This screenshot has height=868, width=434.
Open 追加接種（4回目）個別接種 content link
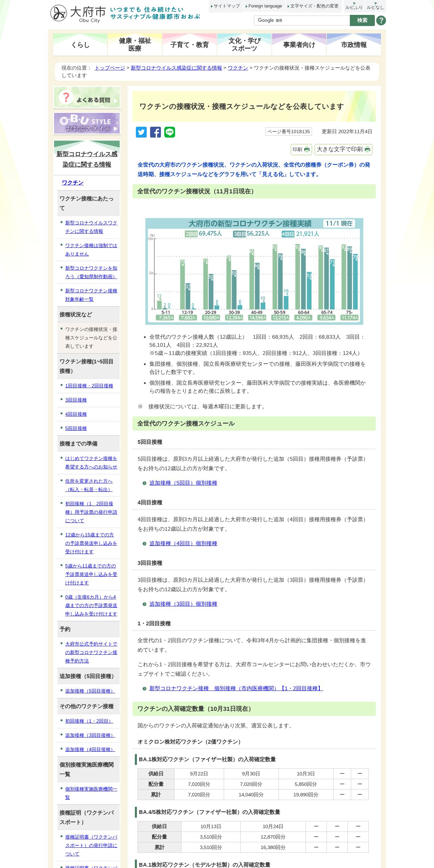(x=183, y=544)
